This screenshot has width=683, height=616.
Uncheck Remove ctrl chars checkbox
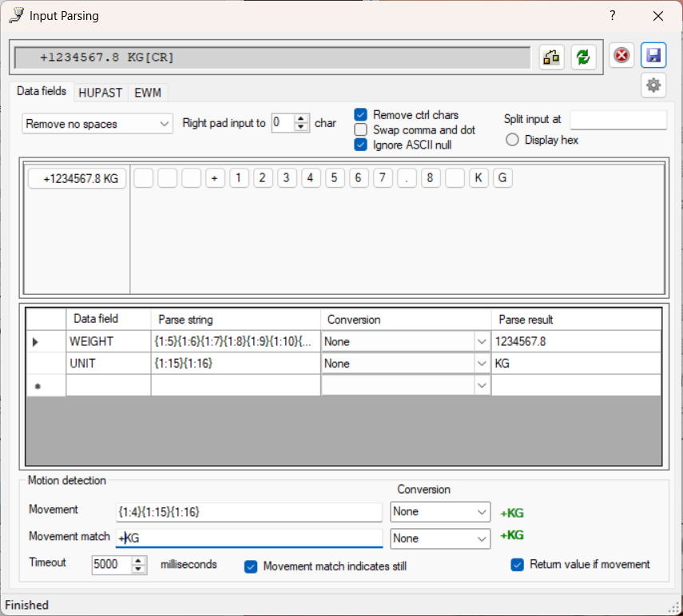pos(360,115)
